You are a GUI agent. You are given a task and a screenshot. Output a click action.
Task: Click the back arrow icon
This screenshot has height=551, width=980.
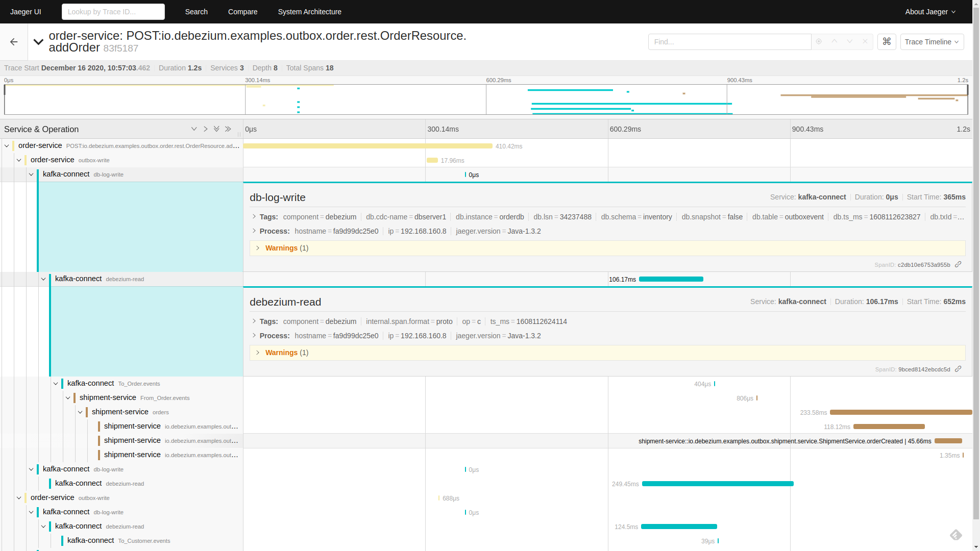[x=14, y=42]
